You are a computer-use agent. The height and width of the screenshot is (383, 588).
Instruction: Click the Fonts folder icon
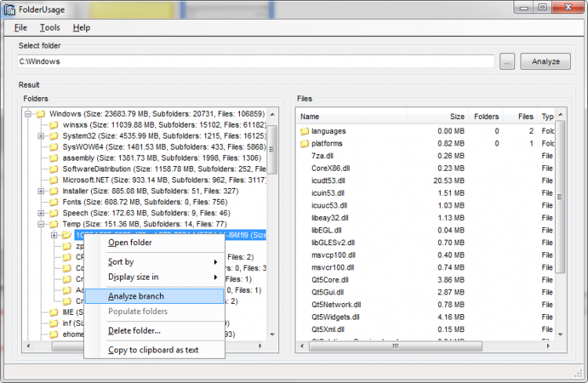pyautogui.click(x=54, y=202)
